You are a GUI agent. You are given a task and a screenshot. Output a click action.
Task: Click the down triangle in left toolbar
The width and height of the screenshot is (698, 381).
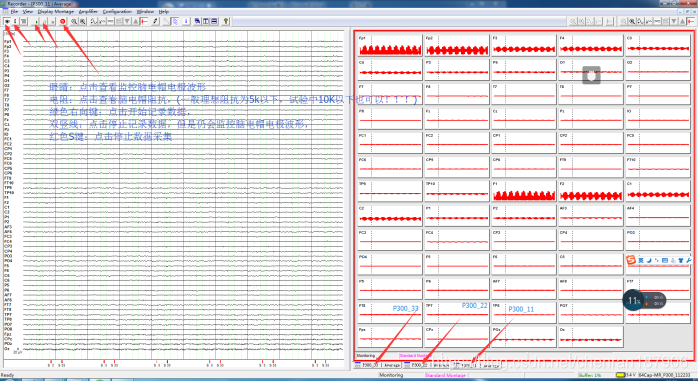127,21
